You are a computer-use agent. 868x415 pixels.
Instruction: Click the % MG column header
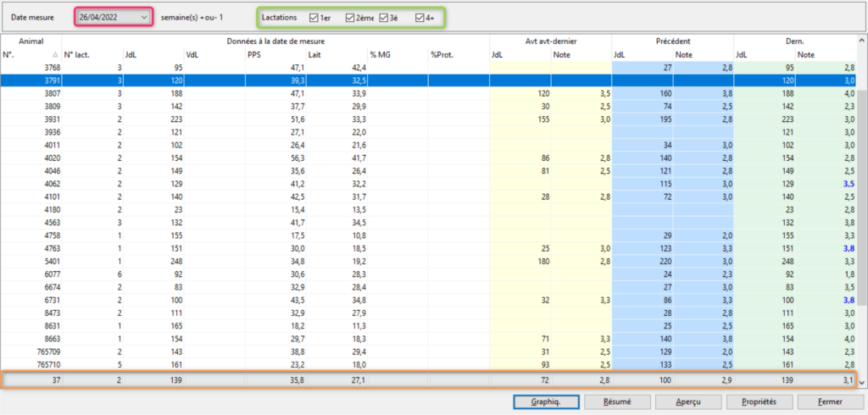(398, 54)
